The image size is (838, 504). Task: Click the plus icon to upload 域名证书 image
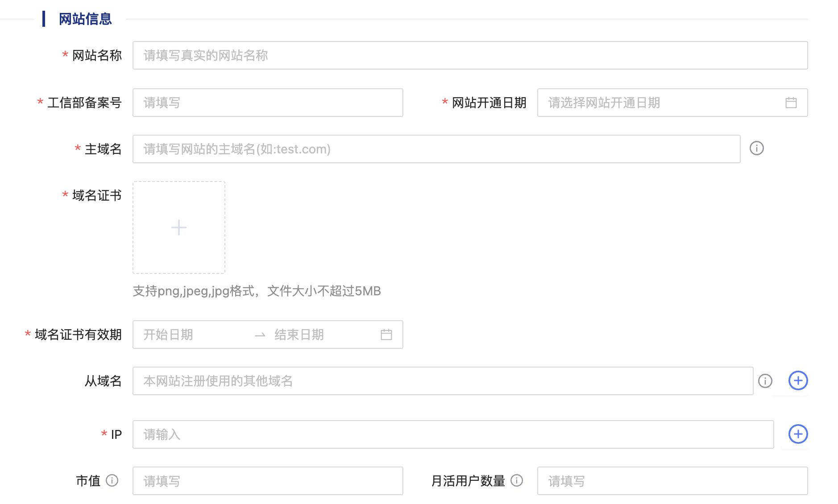(178, 227)
